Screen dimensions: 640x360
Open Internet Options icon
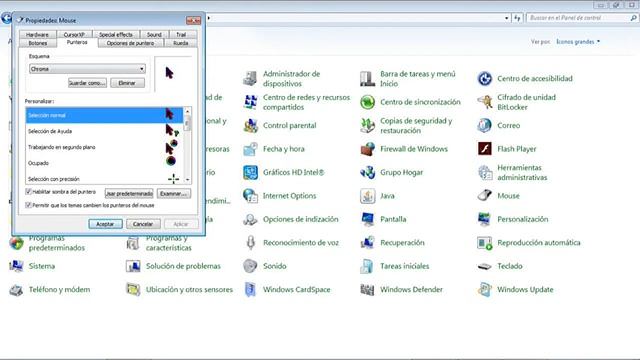[x=250, y=196]
